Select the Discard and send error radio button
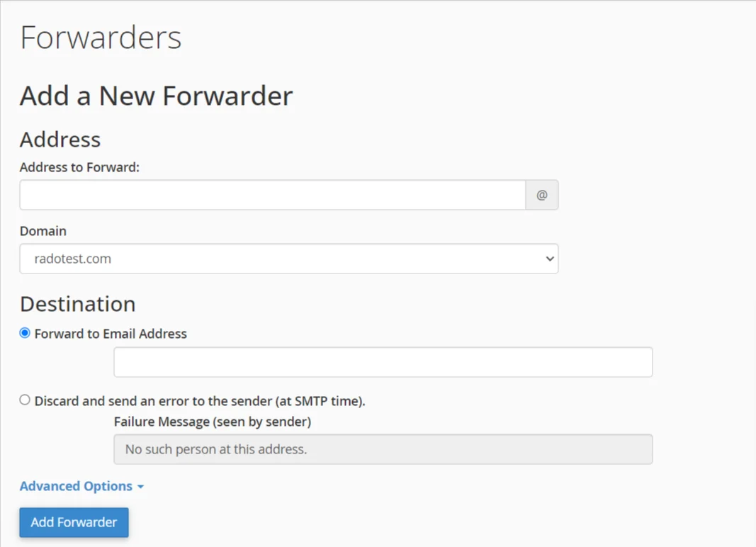 pyautogui.click(x=25, y=400)
